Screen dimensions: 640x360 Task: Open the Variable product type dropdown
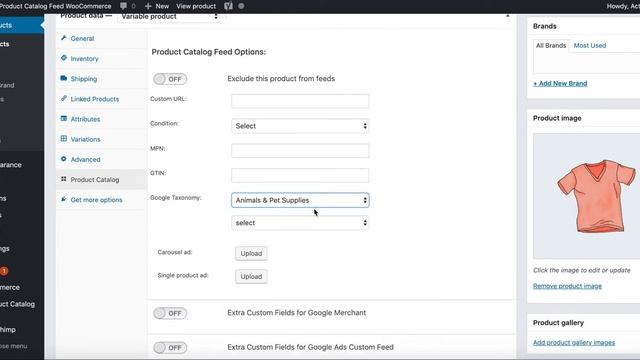coord(169,16)
